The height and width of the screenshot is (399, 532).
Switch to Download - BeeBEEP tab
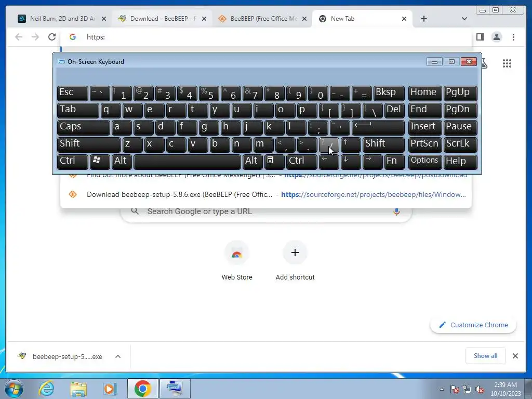[x=163, y=19]
